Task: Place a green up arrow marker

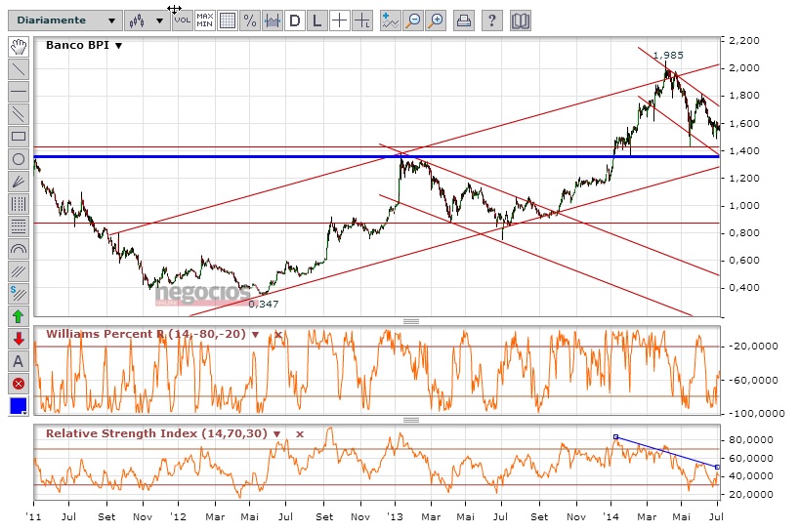Action: pyautogui.click(x=19, y=316)
